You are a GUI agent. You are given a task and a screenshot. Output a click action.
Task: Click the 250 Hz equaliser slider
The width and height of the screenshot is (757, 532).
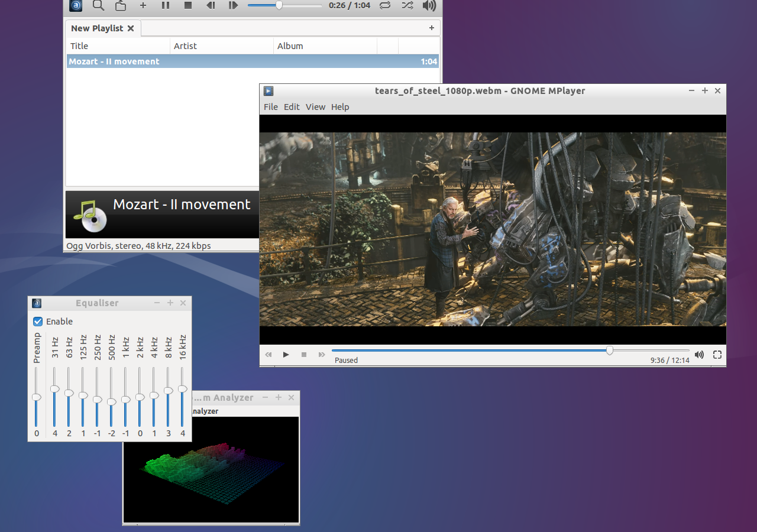pos(97,397)
